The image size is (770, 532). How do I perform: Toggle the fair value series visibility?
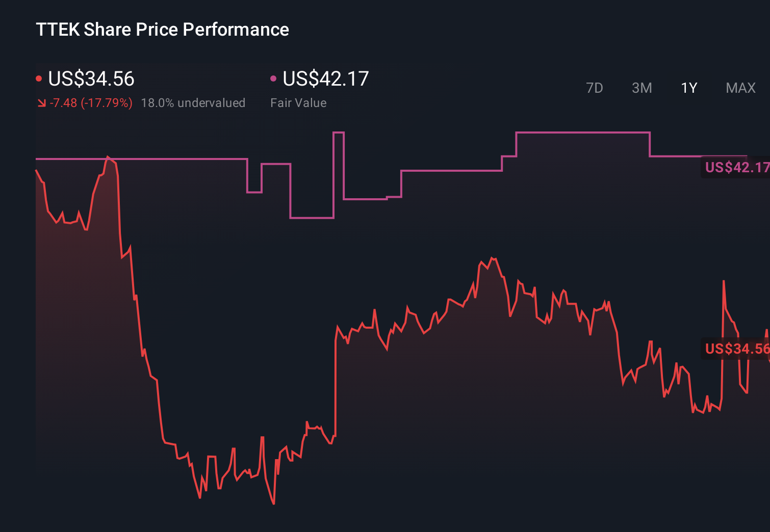325,78
